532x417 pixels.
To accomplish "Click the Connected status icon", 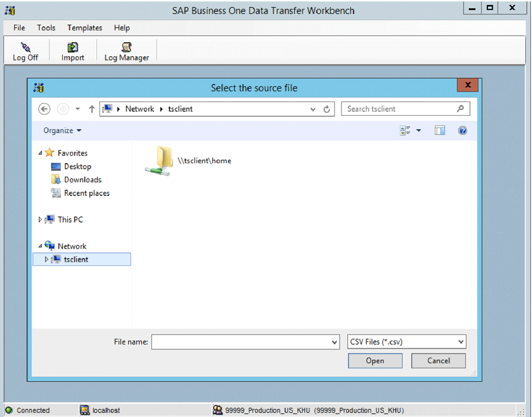I will [x=9, y=410].
